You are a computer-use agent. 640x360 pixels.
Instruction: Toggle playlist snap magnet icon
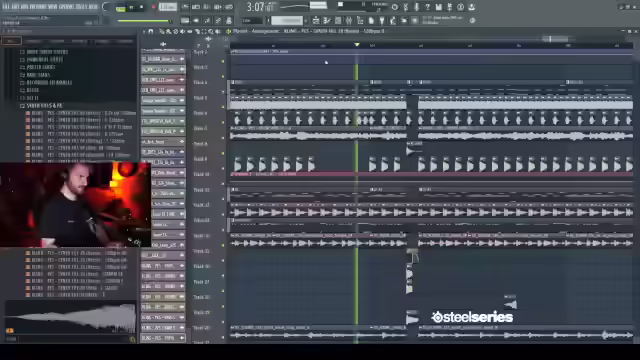151,31
